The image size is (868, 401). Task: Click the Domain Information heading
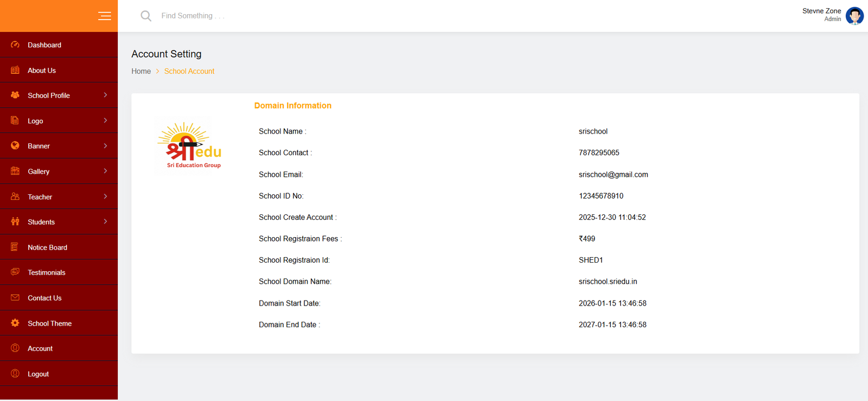pyautogui.click(x=293, y=106)
